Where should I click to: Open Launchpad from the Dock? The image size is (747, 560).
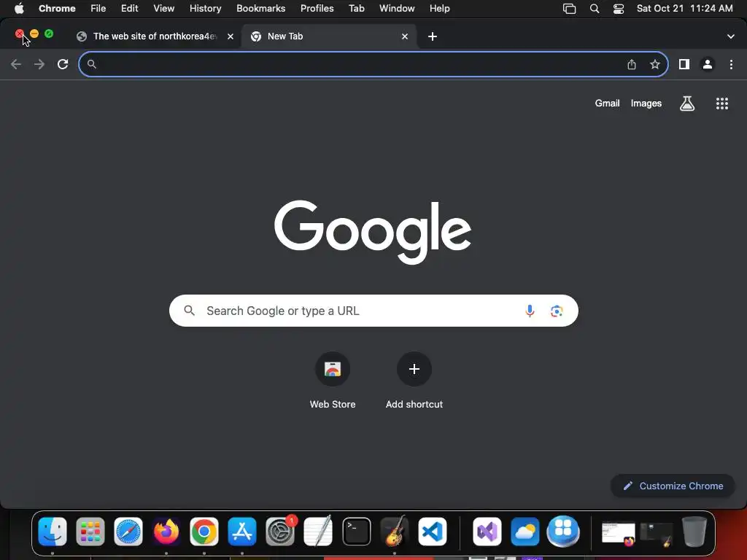pos(90,532)
